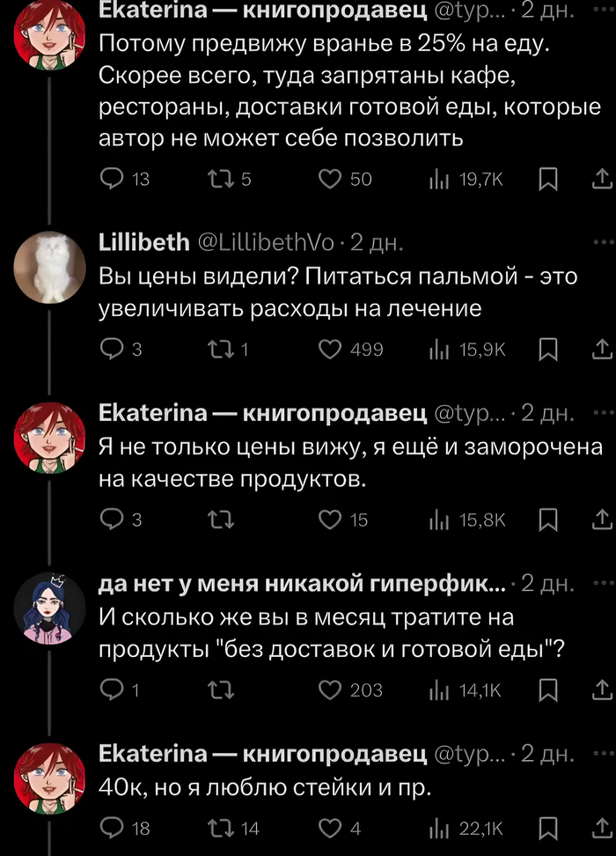The width and height of the screenshot is (616, 856).
Task: Share the tweet about 40к and steaks
Action: (x=603, y=828)
